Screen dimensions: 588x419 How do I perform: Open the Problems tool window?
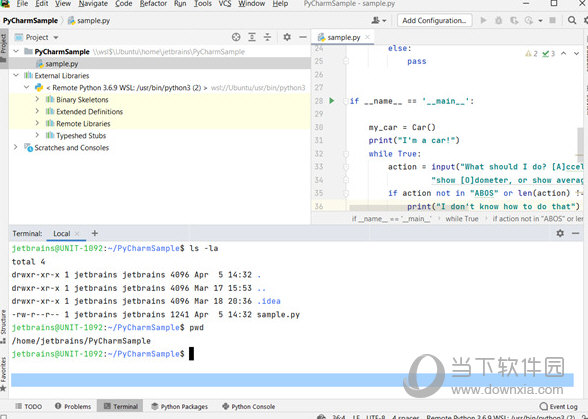(73, 406)
